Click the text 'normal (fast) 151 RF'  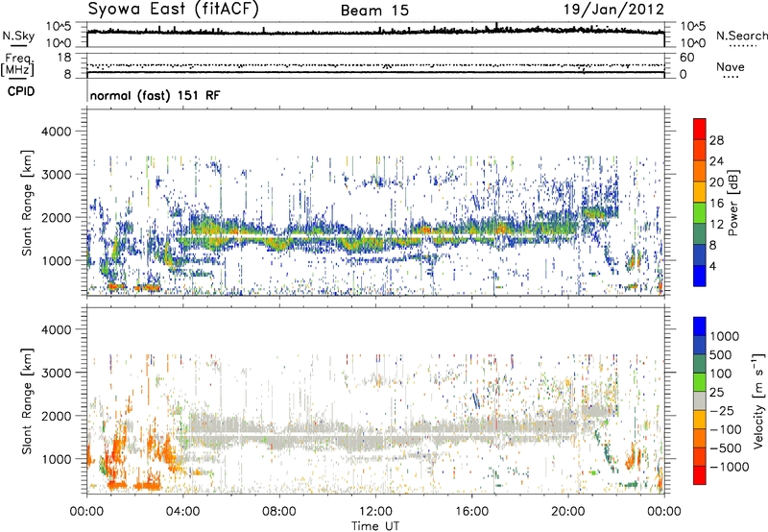tap(155, 95)
